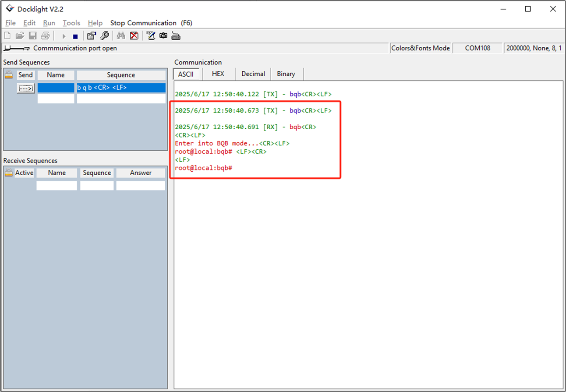Click the Start Communication play icon
This screenshot has width=566, height=392.
coord(64,36)
